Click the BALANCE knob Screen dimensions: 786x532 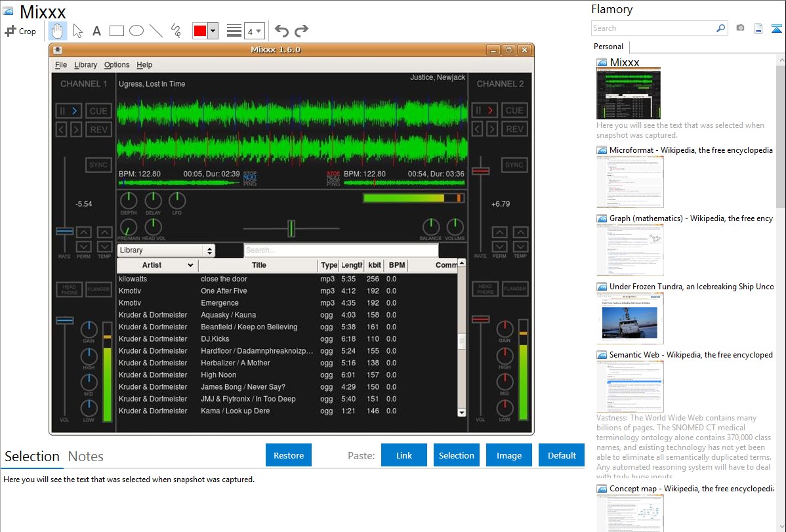pos(430,226)
